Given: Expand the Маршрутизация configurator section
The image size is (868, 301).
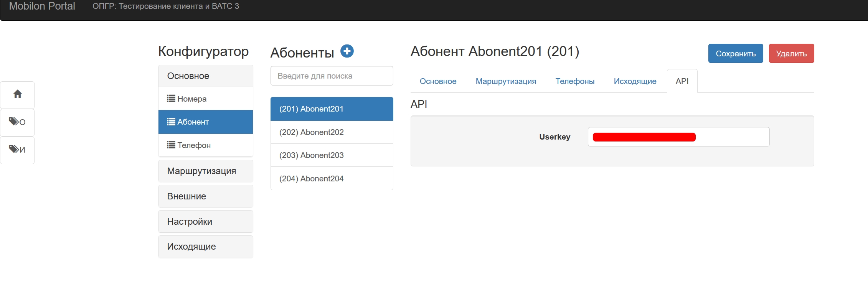Looking at the screenshot, I should click(206, 171).
